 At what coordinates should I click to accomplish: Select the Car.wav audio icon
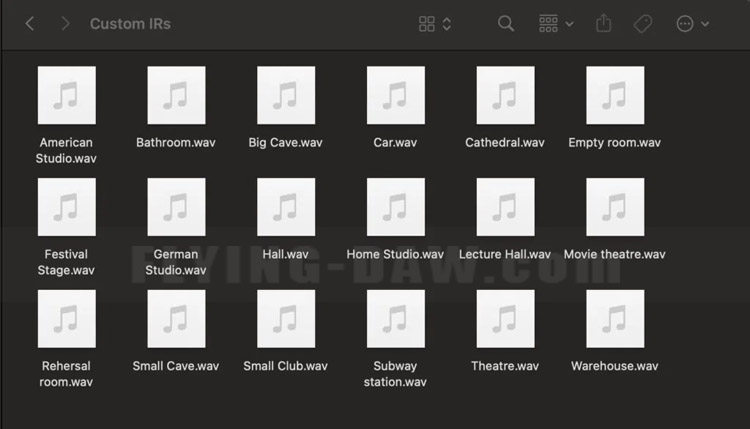[x=396, y=95]
